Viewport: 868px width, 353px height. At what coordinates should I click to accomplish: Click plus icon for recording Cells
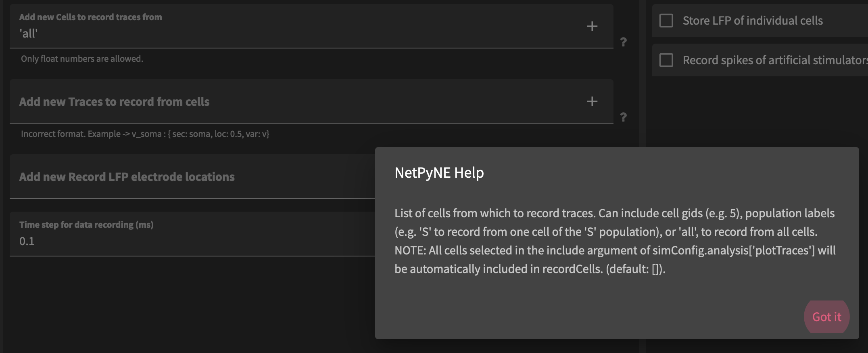click(x=592, y=26)
